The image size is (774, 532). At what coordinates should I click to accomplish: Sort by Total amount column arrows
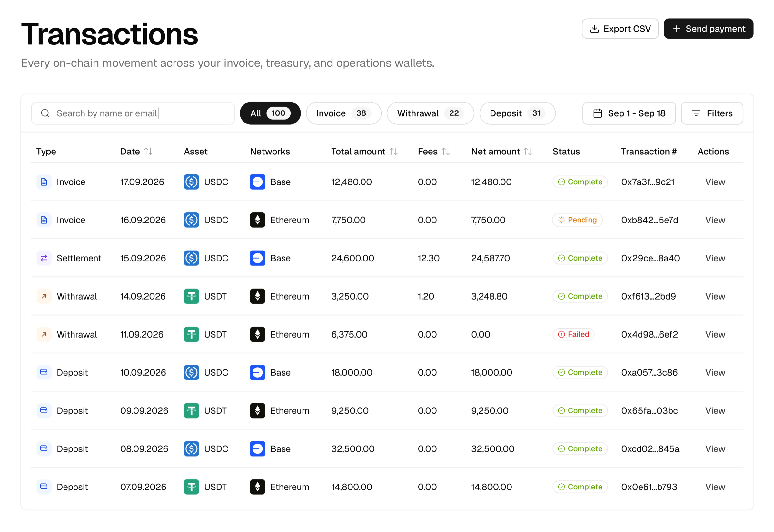click(x=394, y=152)
